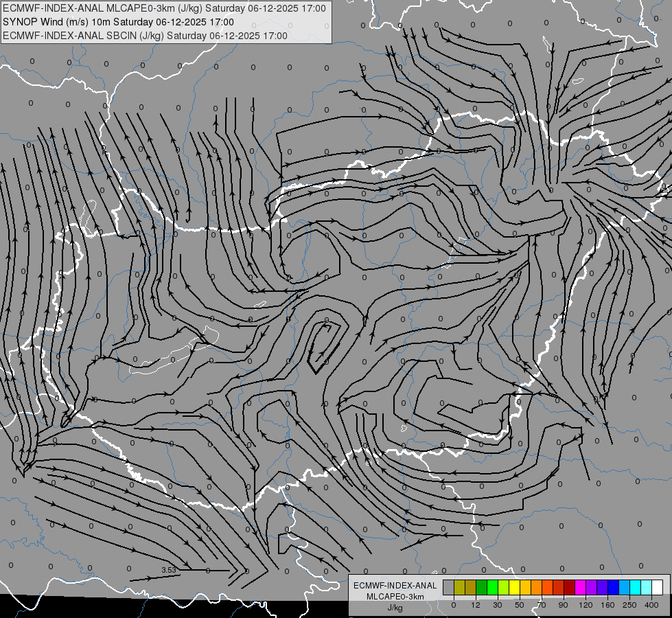This screenshot has height=618, width=672.
Task: Click the legend scale value 250
Action: click(629, 605)
